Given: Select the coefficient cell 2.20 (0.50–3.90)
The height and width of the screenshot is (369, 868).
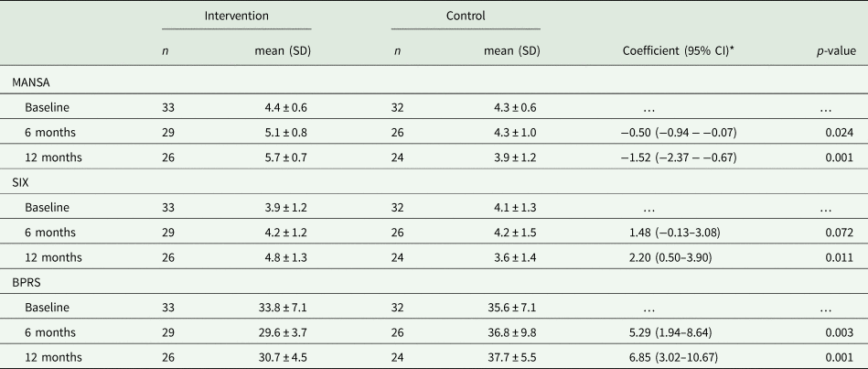Looking at the screenshot, I should [x=679, y=256].
